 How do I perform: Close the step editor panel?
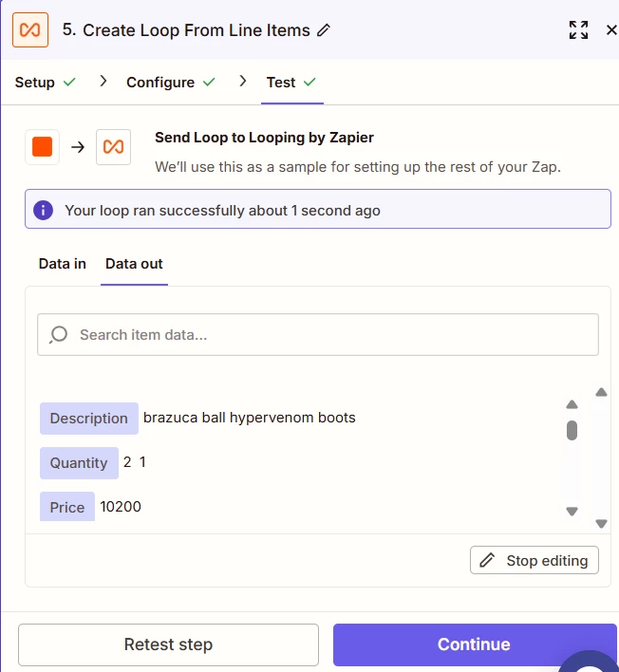point(611,30)
